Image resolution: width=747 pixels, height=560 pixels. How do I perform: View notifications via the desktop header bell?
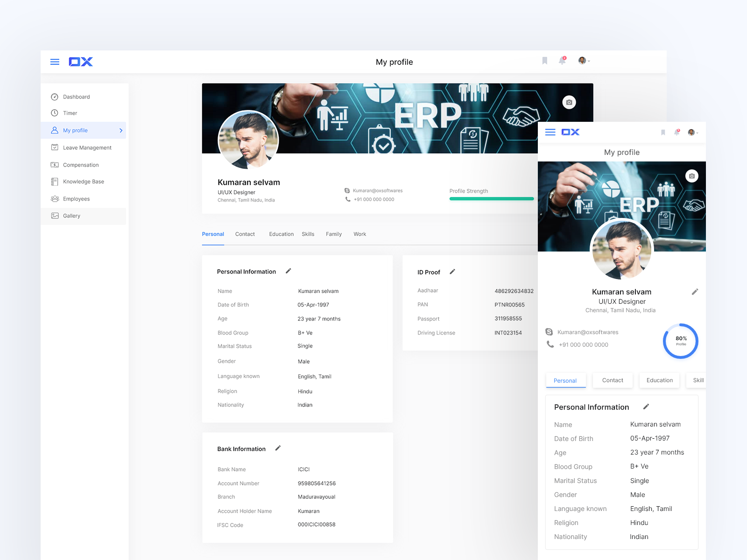click(x=562, y=61)
